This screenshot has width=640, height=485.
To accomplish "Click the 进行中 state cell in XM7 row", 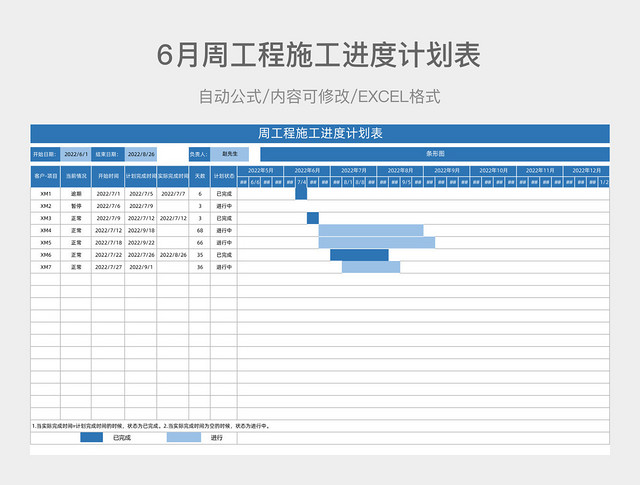I will (x=224, y=267).
